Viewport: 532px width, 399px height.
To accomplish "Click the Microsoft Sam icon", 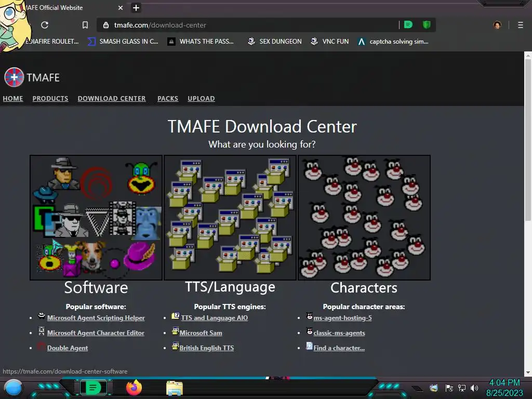I will (x=176, y=331).
